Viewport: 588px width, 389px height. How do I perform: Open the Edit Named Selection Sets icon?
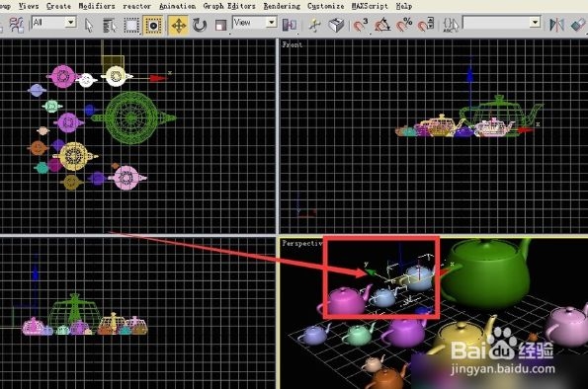coord(451,25)
